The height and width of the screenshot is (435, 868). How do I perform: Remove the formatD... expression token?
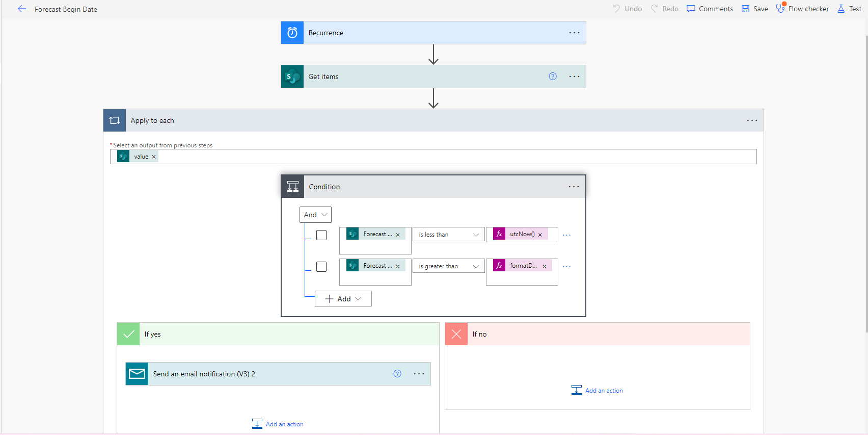tap(545, 266)
